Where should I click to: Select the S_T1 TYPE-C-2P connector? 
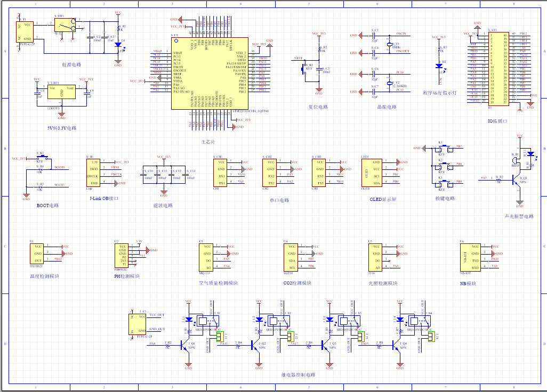[x=25, y=32]
